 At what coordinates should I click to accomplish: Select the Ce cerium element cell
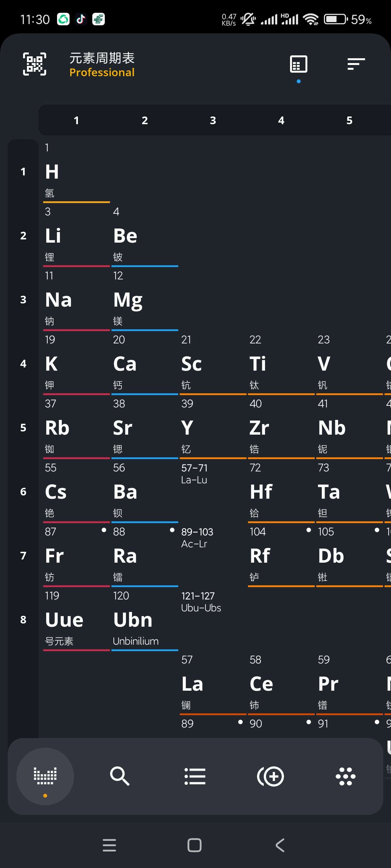pyautogui.click(x=281, y=683)
